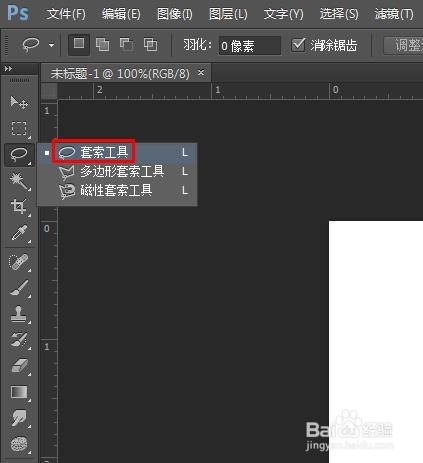Select the Brush tool
The image size is (423, 463).
(x=19, y=288)
